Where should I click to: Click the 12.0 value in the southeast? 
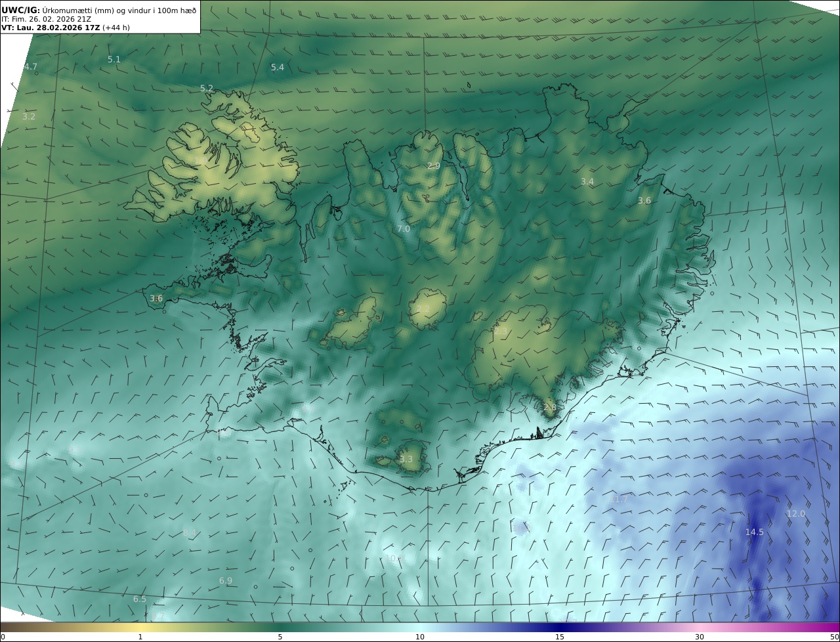[796, 514]
